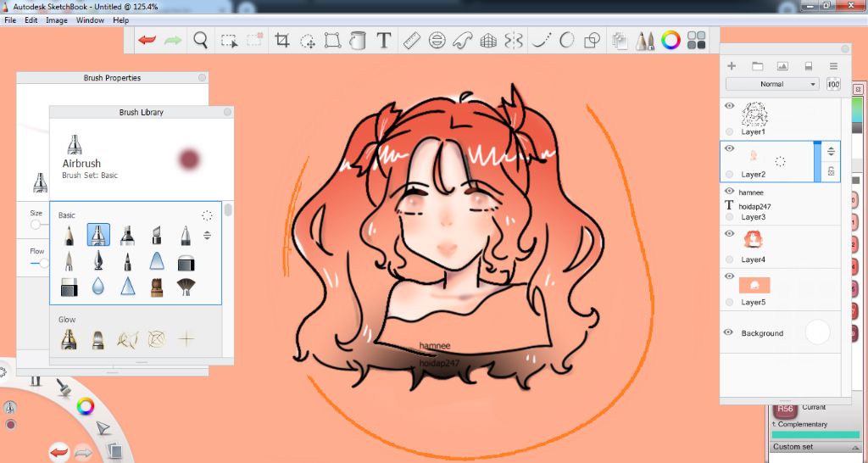Click the Brush Library scrollbar
Screen dimensions: 868x463
(x=228, y=210)
